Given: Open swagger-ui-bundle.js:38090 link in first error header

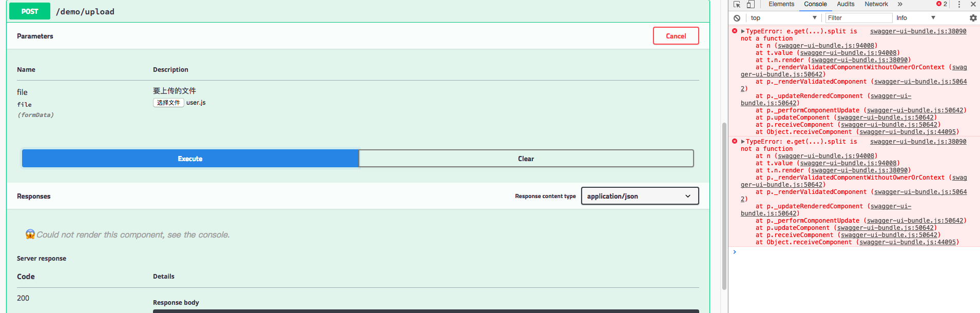Looking at the screenshot, I should pyautogui.click(x=918, y=31).
